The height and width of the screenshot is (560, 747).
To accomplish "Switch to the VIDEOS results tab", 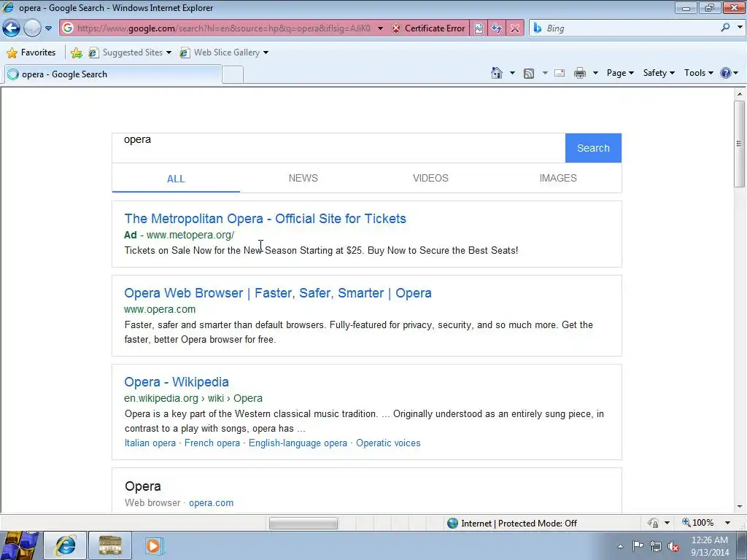I will [430, 178].
